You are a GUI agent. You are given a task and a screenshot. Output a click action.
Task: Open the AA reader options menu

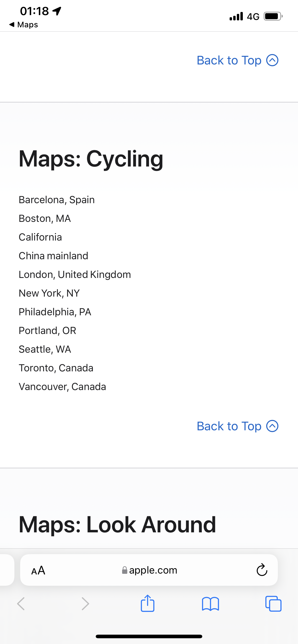38,570
